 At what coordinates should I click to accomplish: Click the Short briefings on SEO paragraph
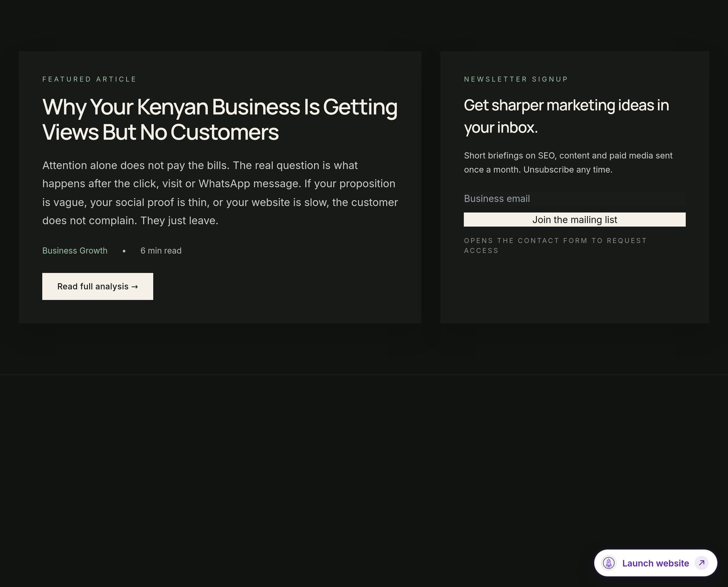tap(568, 162)
